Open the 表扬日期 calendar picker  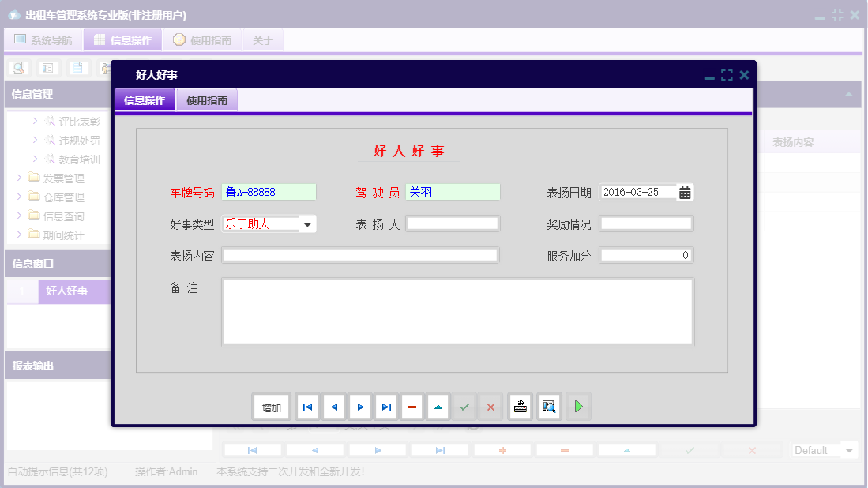(x=684, y=192)
